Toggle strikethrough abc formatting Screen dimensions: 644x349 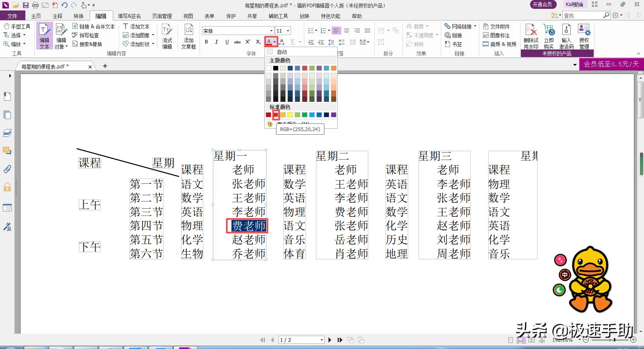click(237, 42)
